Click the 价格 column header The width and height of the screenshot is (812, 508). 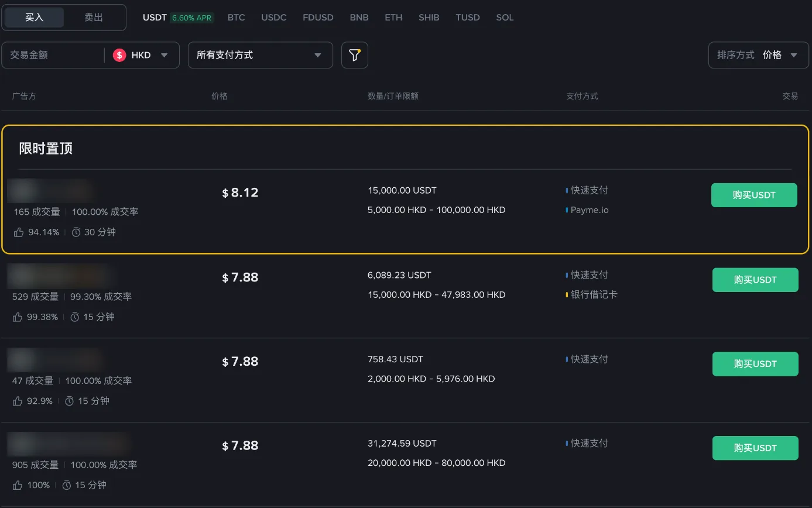click(220, 96)
